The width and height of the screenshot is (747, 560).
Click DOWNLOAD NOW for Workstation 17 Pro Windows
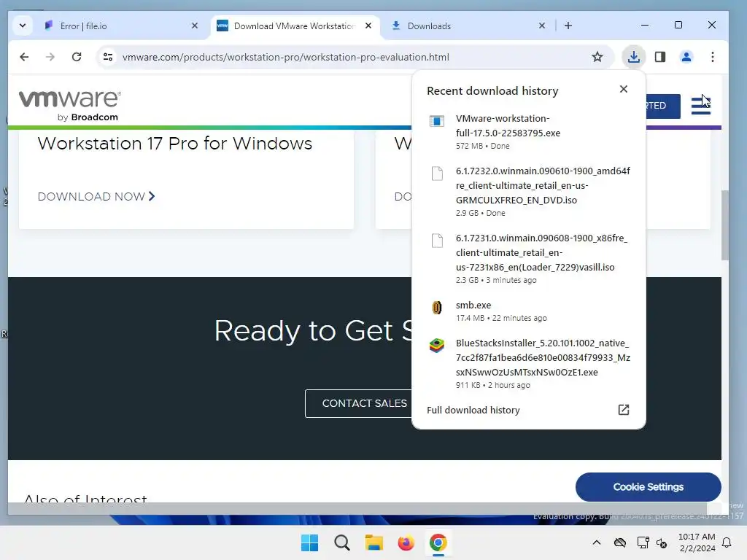96,197
